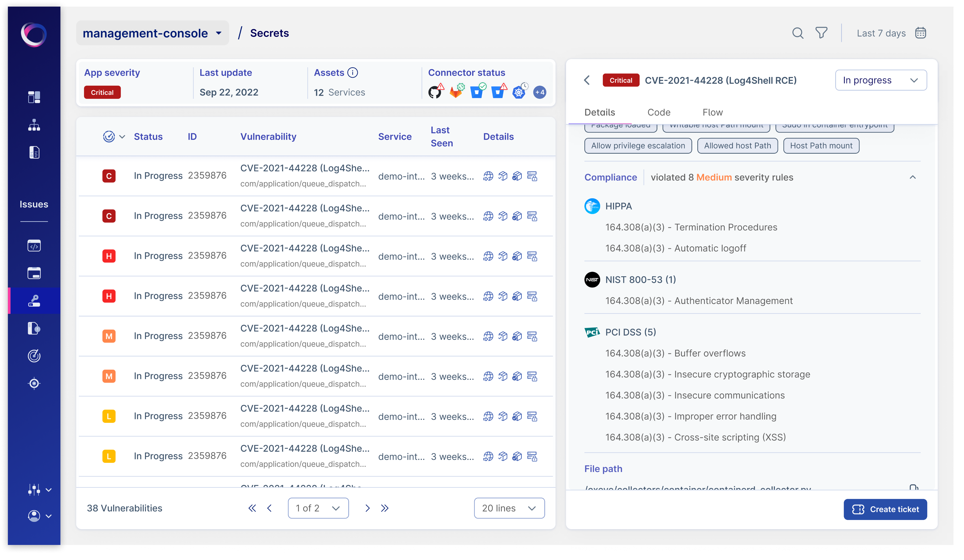Click the Critical app severity badge
This screenshot has height=560, width=964.
point(102,92)
